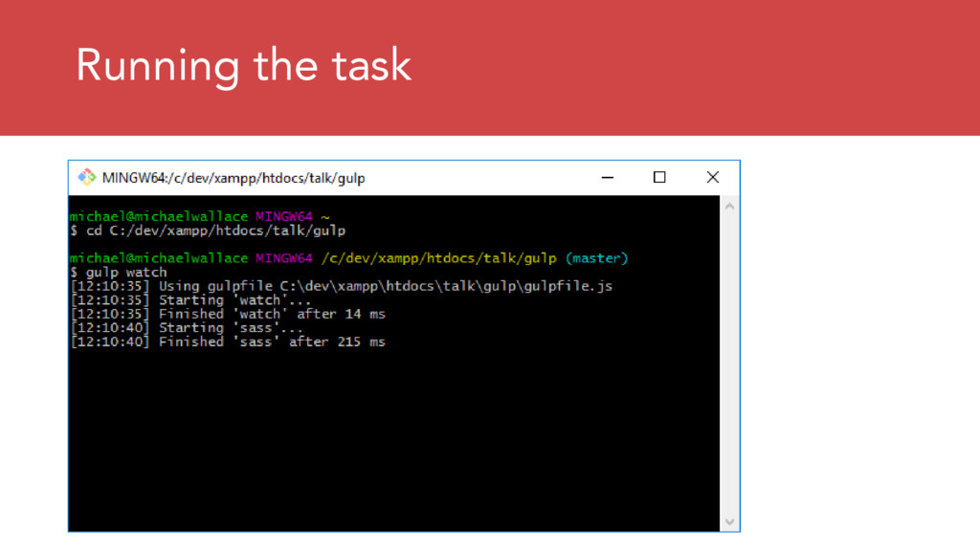Maximize the MINGW64 terminal window
980x551 pixels.
(658, 177)
